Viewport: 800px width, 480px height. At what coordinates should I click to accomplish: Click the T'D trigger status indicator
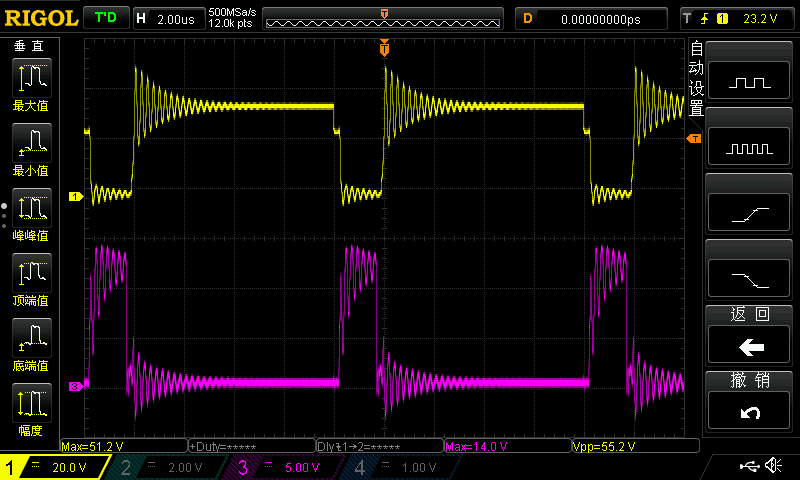[106, 18]
